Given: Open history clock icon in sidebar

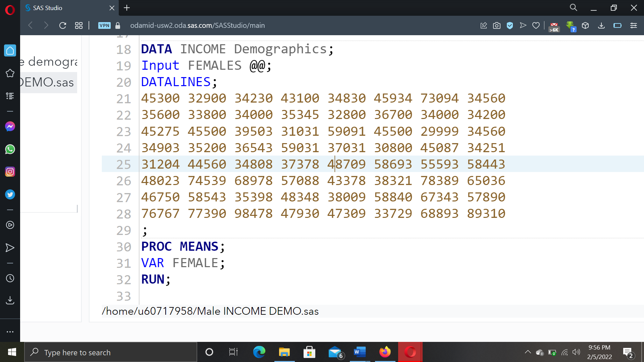Looking at the screenshot, I should (10, 278).
